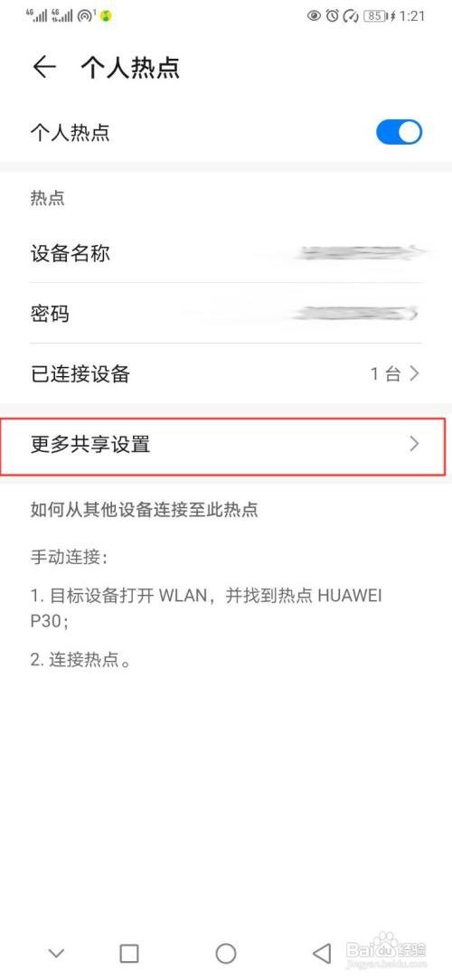This screenshot has height=980, width=452.
Task: Tap the battery indicator in status bar
Action: 375,16
